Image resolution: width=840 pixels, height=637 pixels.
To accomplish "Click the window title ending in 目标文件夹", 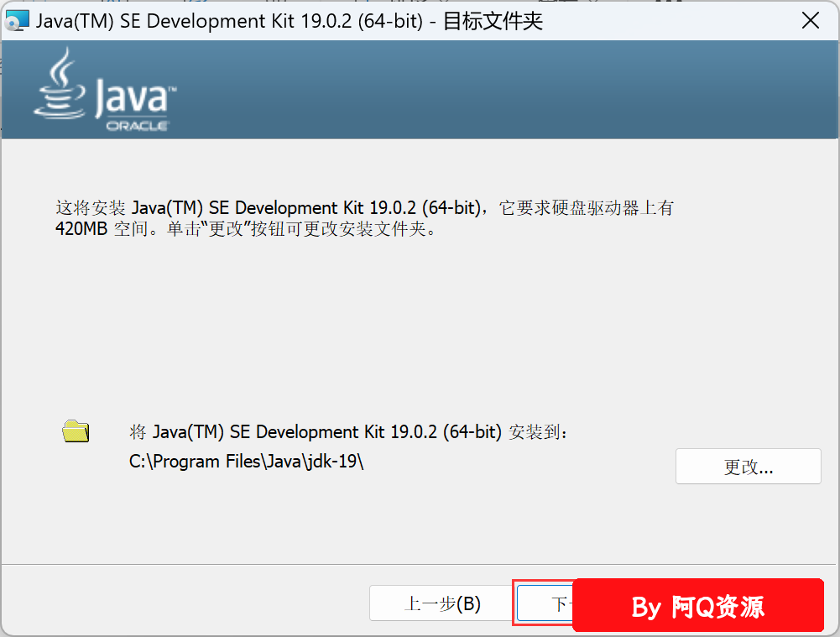I will point(290,21).
